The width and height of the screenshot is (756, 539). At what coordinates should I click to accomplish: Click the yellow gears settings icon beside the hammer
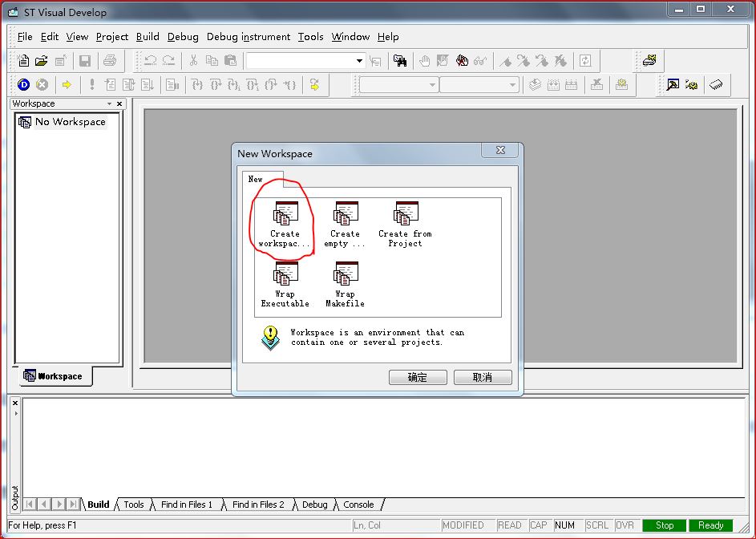pyautogui.click(x=692, y=85)
